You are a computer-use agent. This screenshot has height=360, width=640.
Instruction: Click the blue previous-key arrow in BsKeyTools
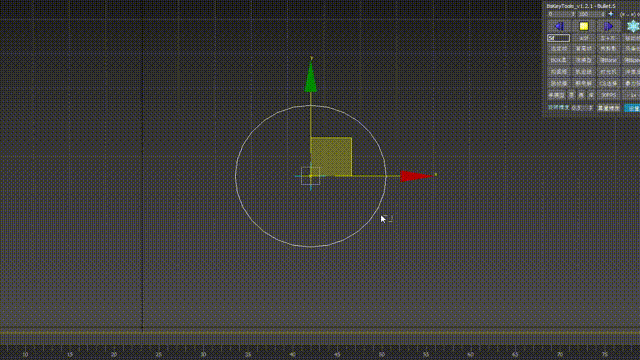[559, 27]
